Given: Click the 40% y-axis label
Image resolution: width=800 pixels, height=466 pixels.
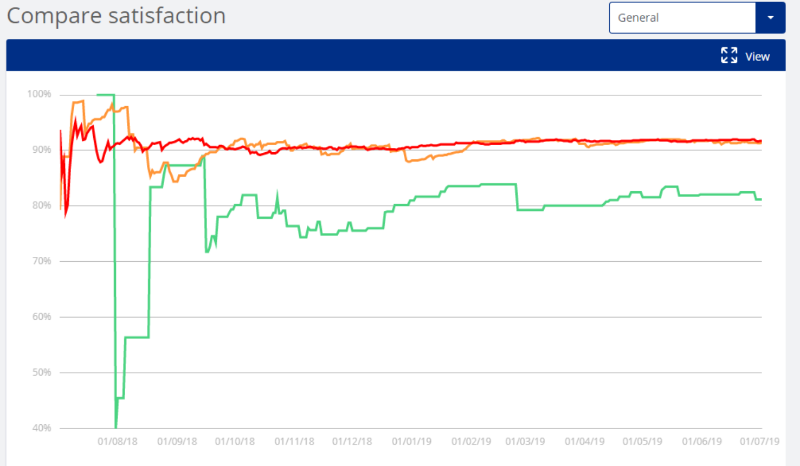Looking at the screenshot, I should pyautogui.click(x=41, y=428).
